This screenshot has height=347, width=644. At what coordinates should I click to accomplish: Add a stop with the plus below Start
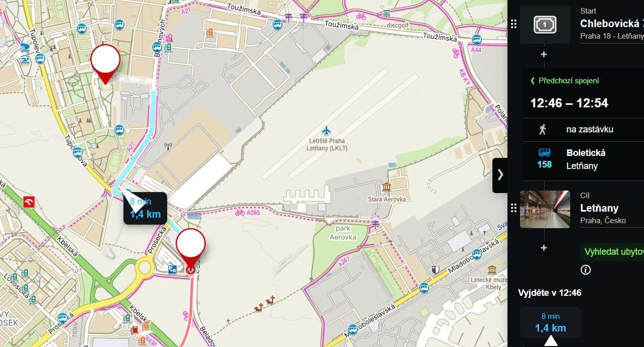point(544,54)
